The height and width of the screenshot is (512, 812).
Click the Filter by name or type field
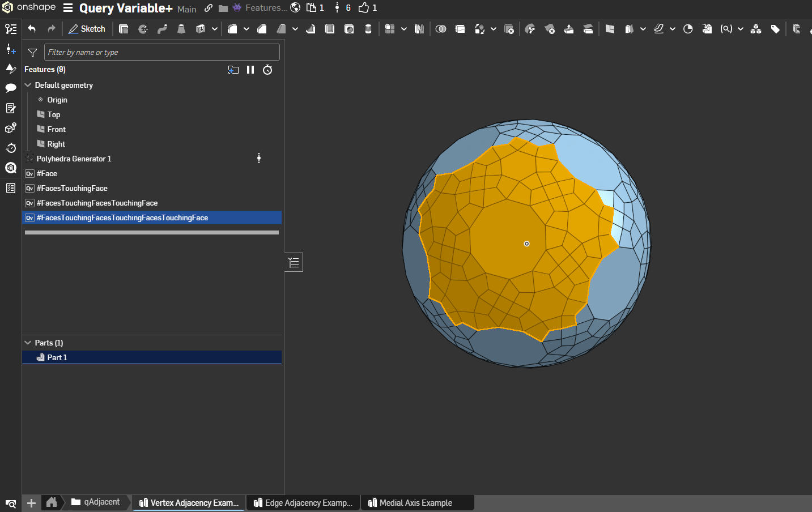[161, 52]
